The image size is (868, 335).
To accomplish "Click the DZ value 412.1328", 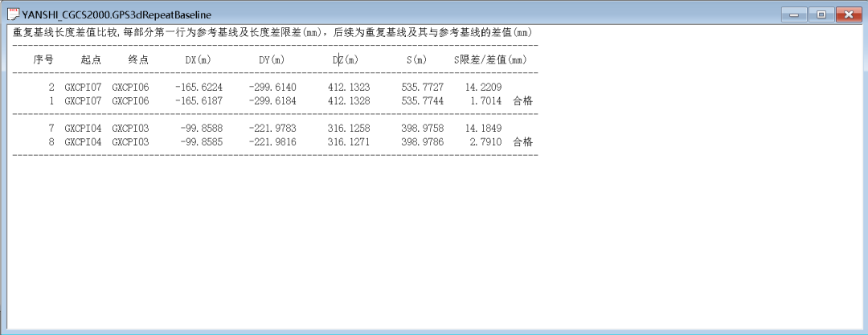I will click(349, 101).
